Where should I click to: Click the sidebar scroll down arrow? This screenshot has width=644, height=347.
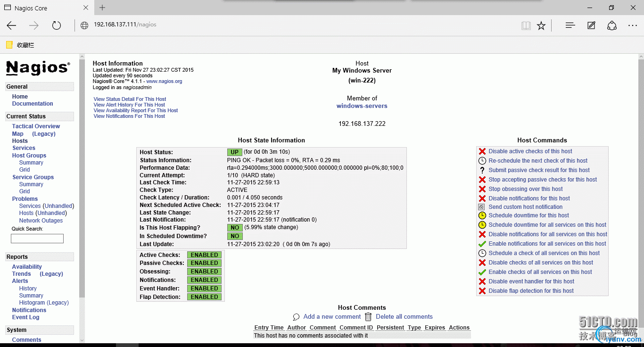tap(82, 340)
